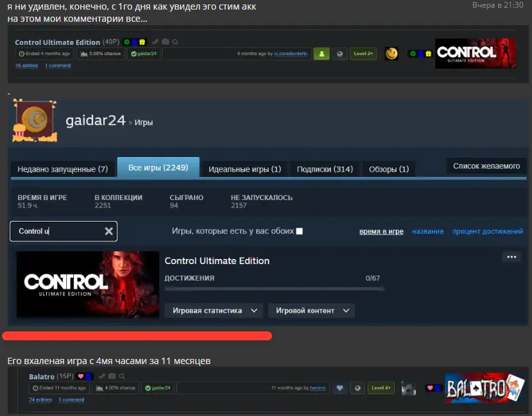
Task: Click pink heart badge left of Balatro banner
Action: coord(430,388)
